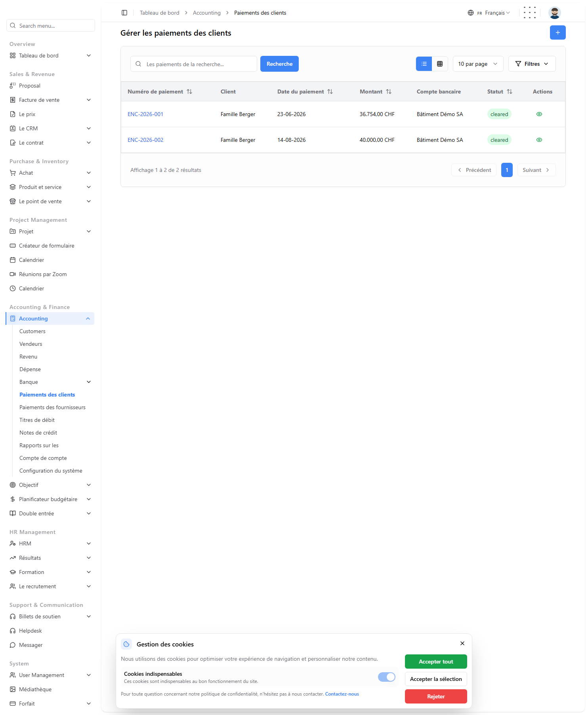Click the Messager chat bubble icon

coord(13,645)
